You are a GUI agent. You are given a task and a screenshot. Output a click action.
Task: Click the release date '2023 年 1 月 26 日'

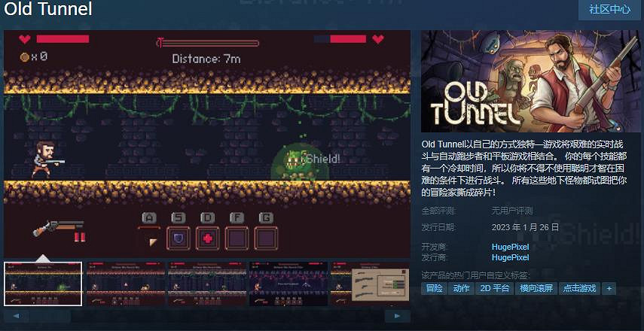[525, 227]
